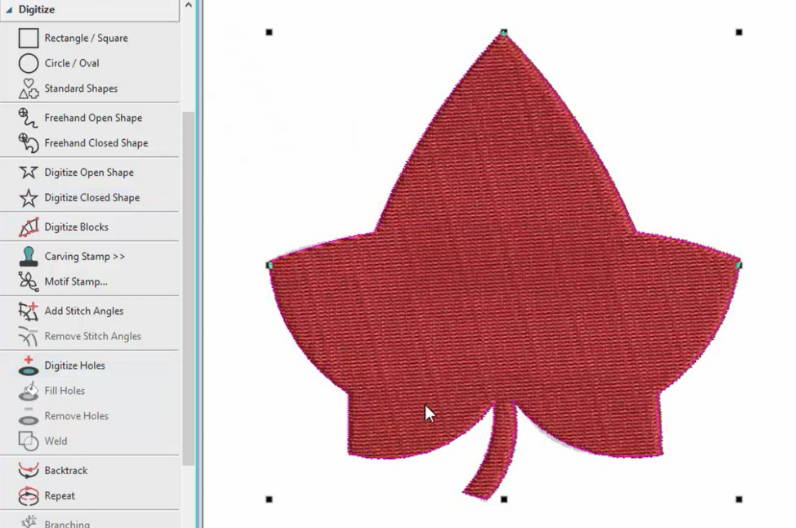Select the Backtrack icon
796x528 pixels.
(28, 471)
